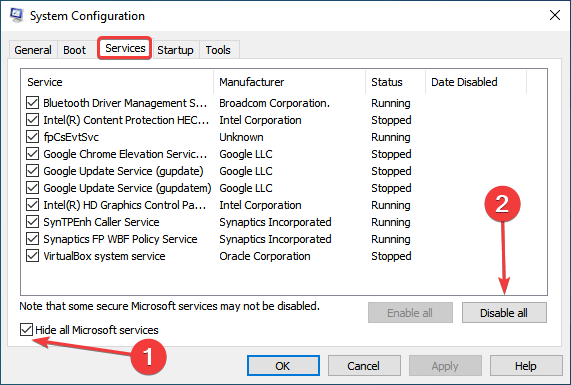Screen dimensions: 571x385
Task: Uncheck Google Update Service (gupdatem) checkbox
Action: (32, 188)
